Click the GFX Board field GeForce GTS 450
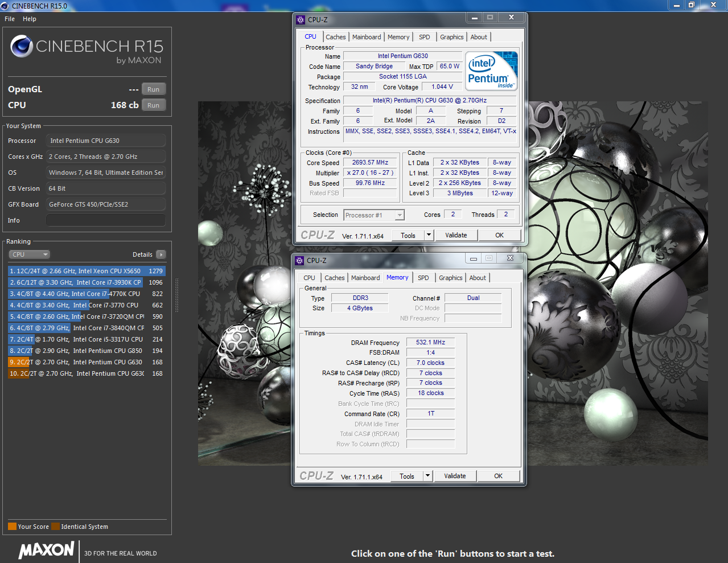 pos(106,204)
